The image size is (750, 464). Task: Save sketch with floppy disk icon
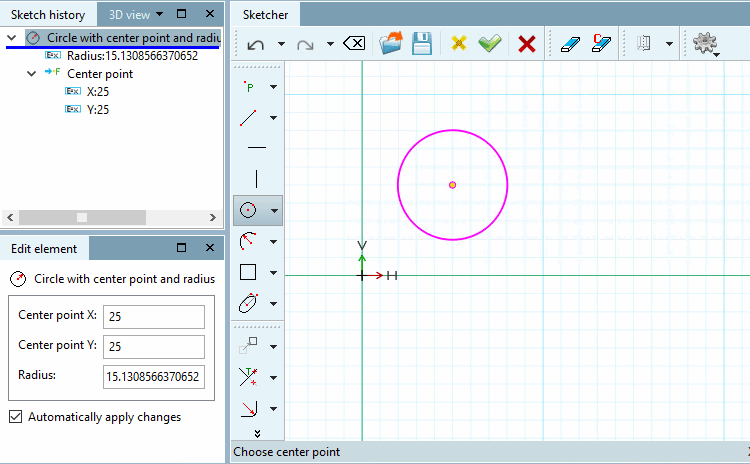coord(422,44)
